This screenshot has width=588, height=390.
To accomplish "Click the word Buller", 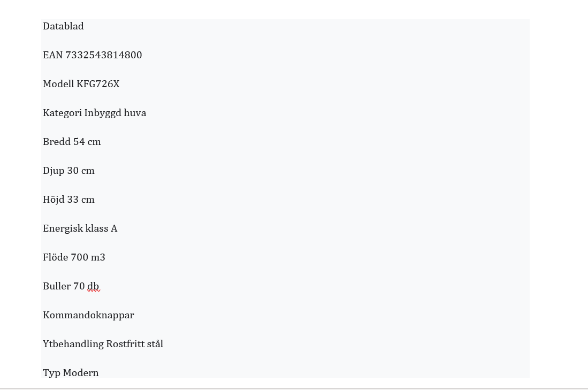I will pyautogui.click(x=57, y=286).
